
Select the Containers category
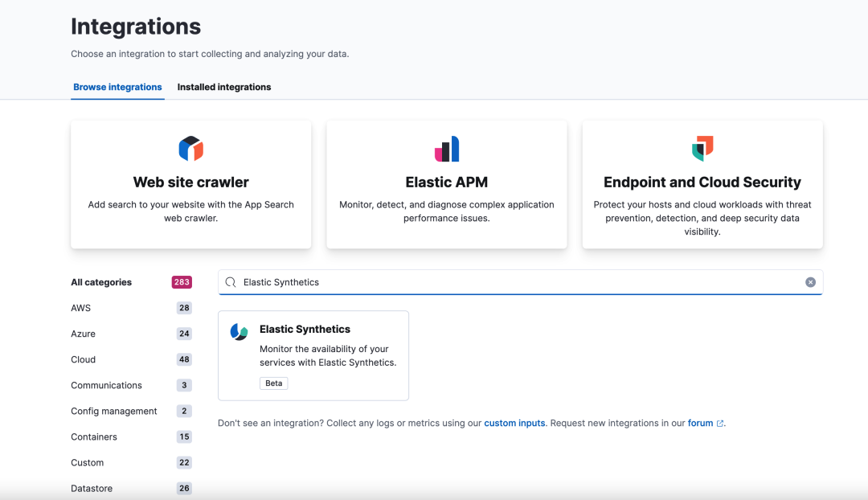[94, 436]
